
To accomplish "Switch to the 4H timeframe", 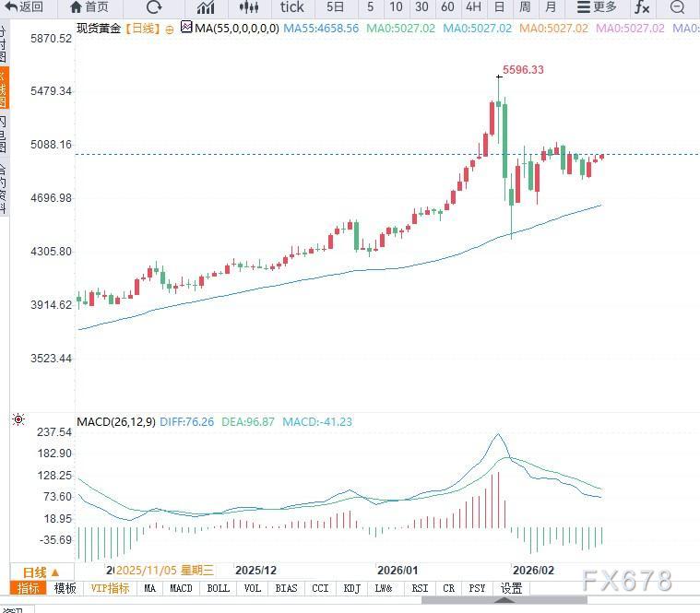I will point(473,7).
